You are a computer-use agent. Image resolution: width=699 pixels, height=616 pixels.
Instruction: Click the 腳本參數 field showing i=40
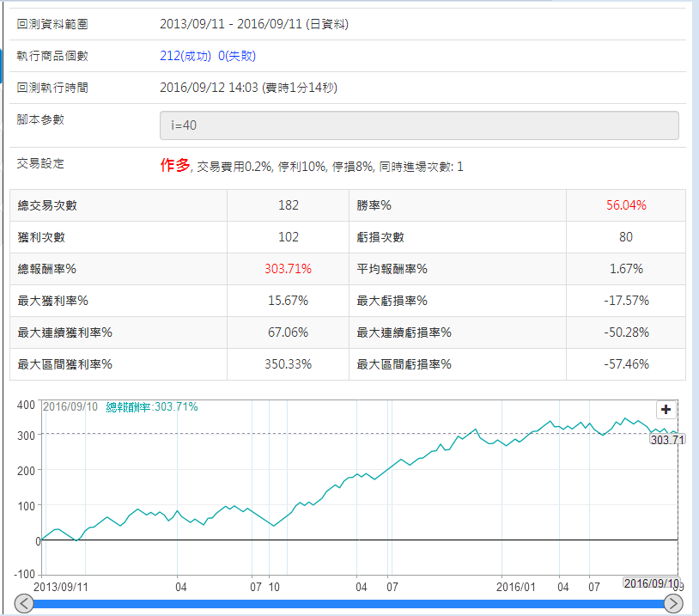coord(419,125)
